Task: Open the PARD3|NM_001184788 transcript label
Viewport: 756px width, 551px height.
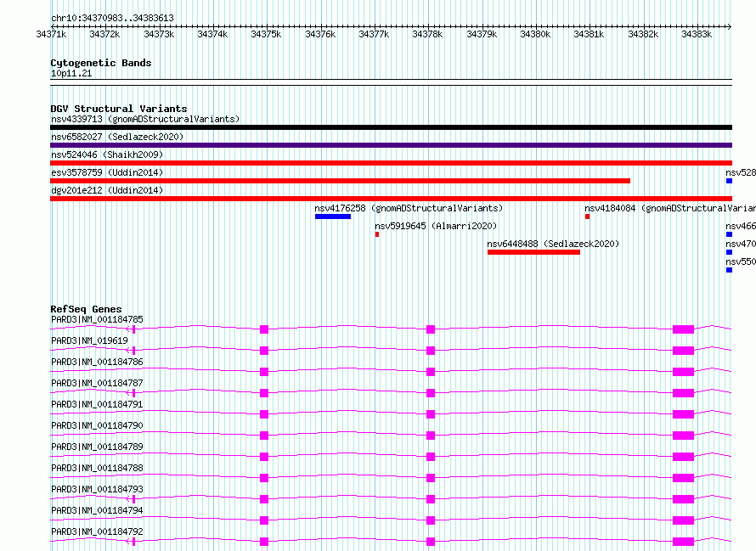Action: (97, 468)
